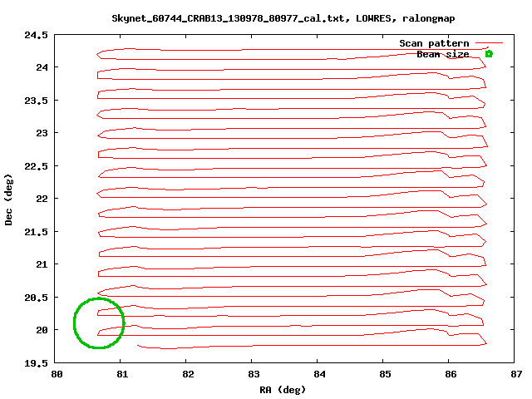Click the 20 tick label on Dec axis
Image resolution: width=532 pixels, height=399 pixels.
click(42, 330)
